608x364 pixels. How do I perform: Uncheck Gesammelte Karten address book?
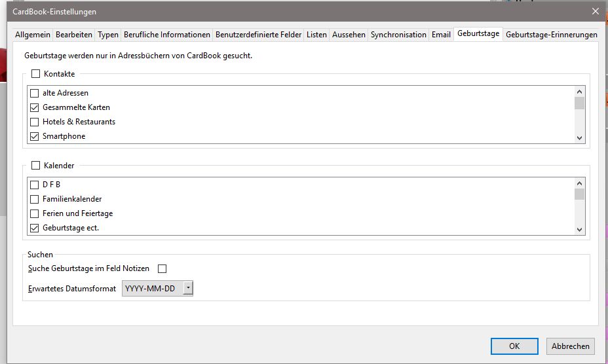point(35,107)
